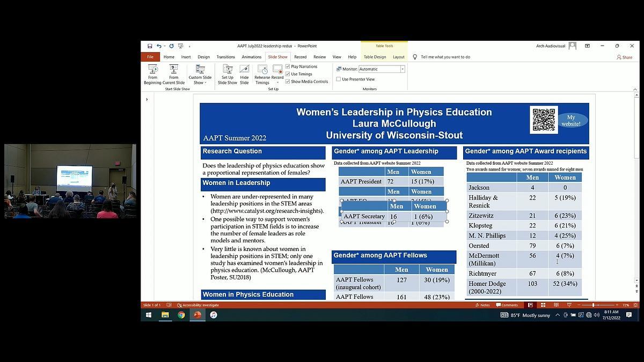Uncheck the Use Timings checkbox
This screenshot has width=644, height=362.
pyautogui.click(x=288, y=74)
